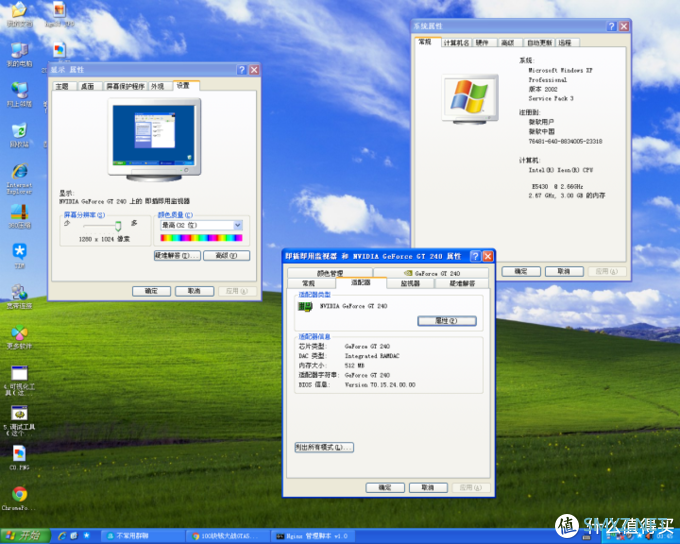The height and width of the screenshot is (544, 680).
Task: Select the 硬件 tab in System Properties
Action: pyautogui.click(x=484, y=43)
